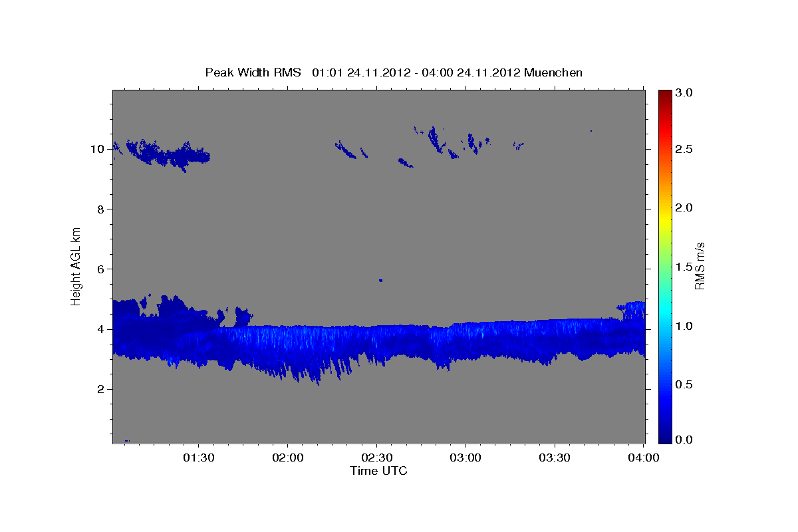Select the 'Muenchen' station name in title

click(553, 72)
